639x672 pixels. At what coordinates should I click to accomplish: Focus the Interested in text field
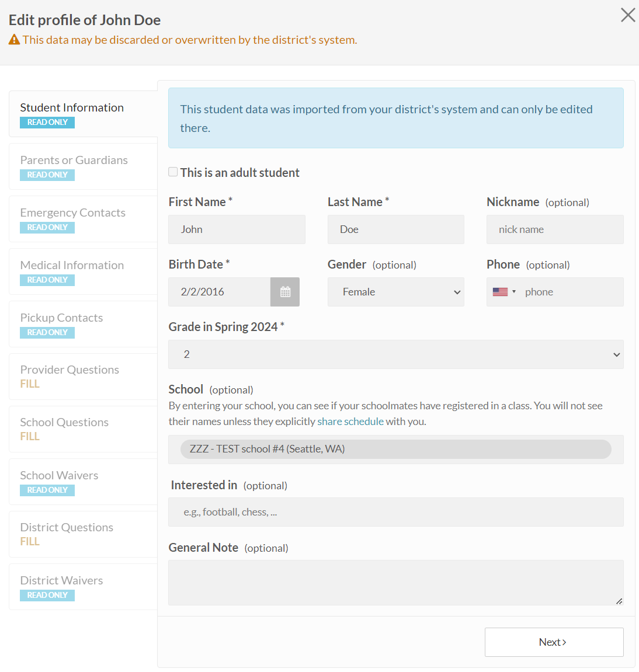click(x=396, y=511)
